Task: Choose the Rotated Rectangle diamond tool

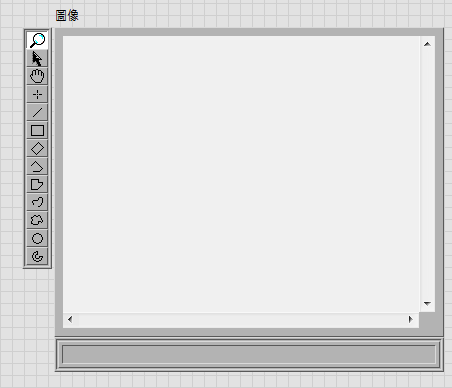Action: point(37,148)
